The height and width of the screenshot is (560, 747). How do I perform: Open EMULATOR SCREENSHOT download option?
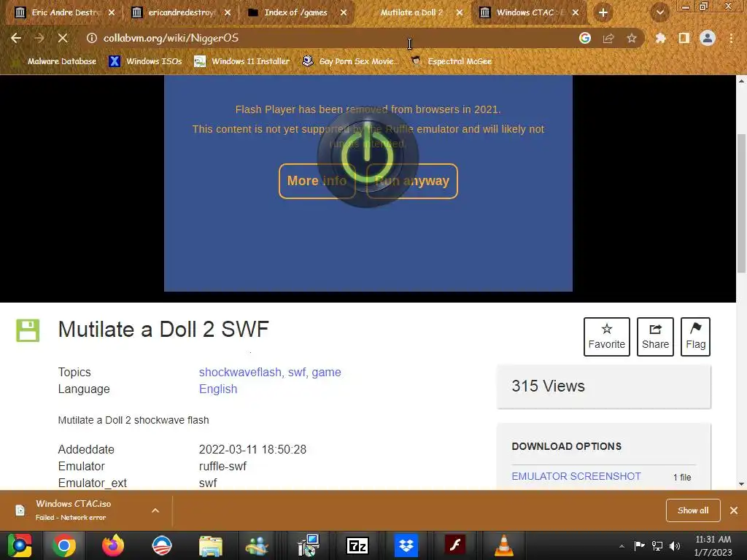pos(576,476)
